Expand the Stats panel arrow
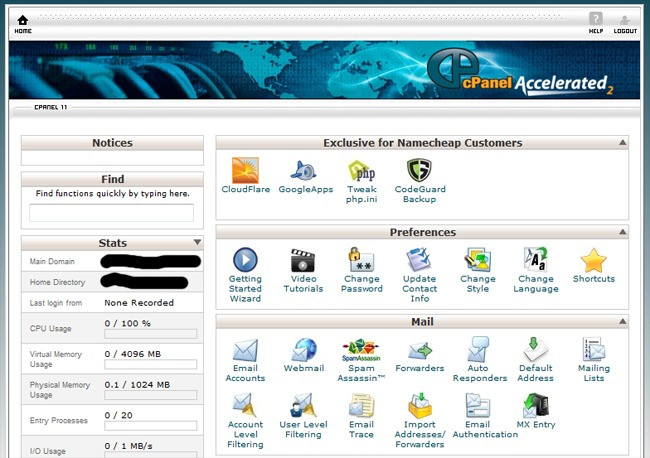The height and width of the screenshot is (458, 650). click(x=197, y=242)
